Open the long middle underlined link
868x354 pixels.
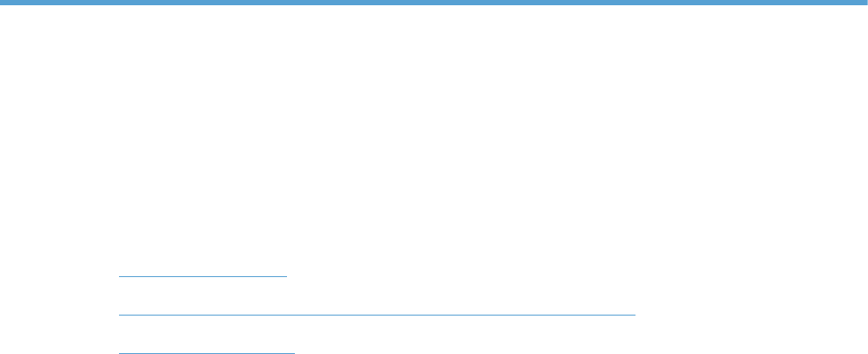click(377, 315)
